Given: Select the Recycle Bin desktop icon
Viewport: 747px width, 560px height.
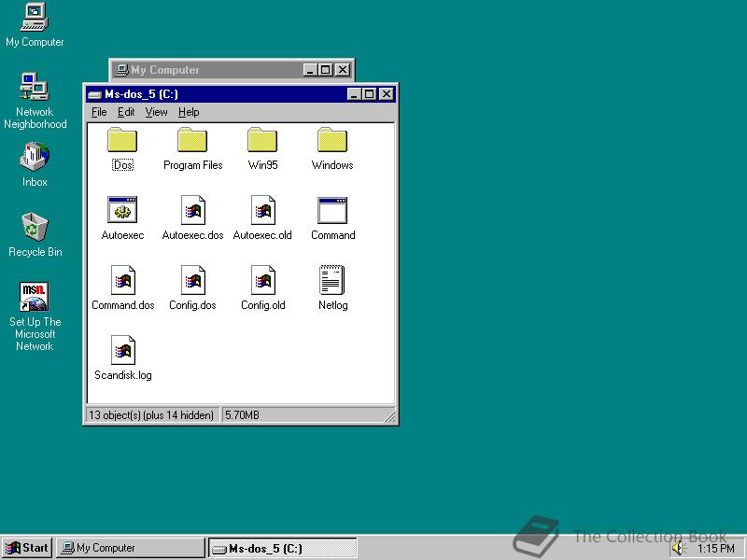Looking at the screenshot, I should (35, 227).
